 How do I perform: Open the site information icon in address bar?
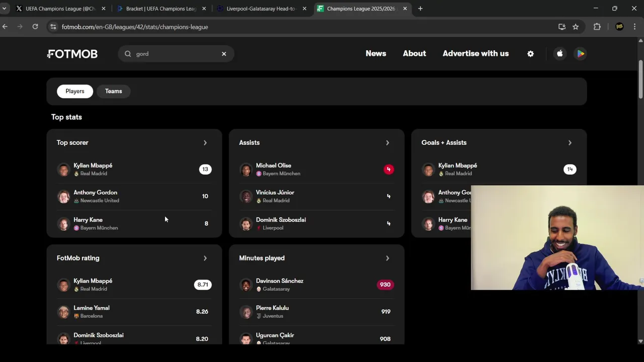pyautogui.click(x=53, y=27)
